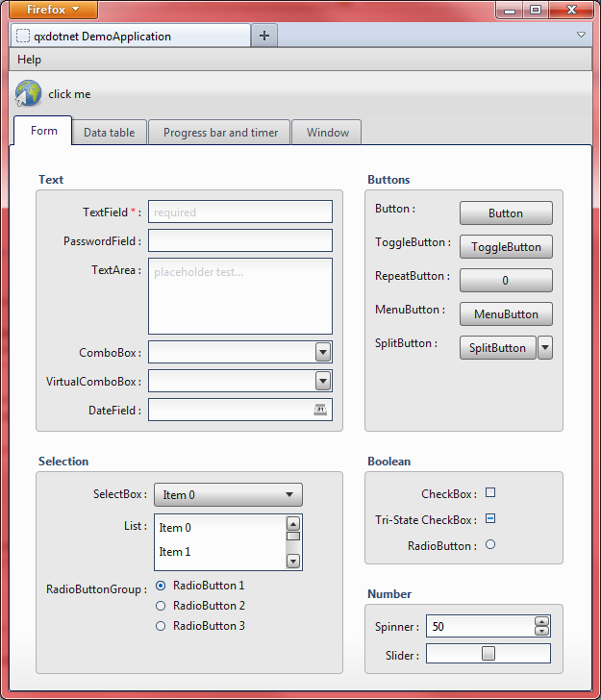Viewport: 601px width, 700px height.
Task: Toggle the Tri-State CheckBox
Action: click(x=490, y=518)
